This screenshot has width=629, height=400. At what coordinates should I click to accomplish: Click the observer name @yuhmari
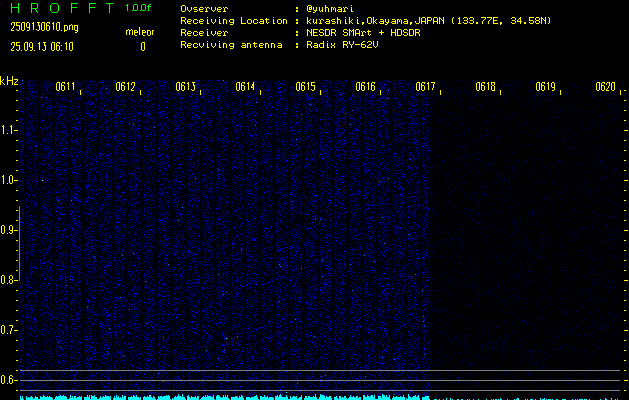[x=330, y=9]
